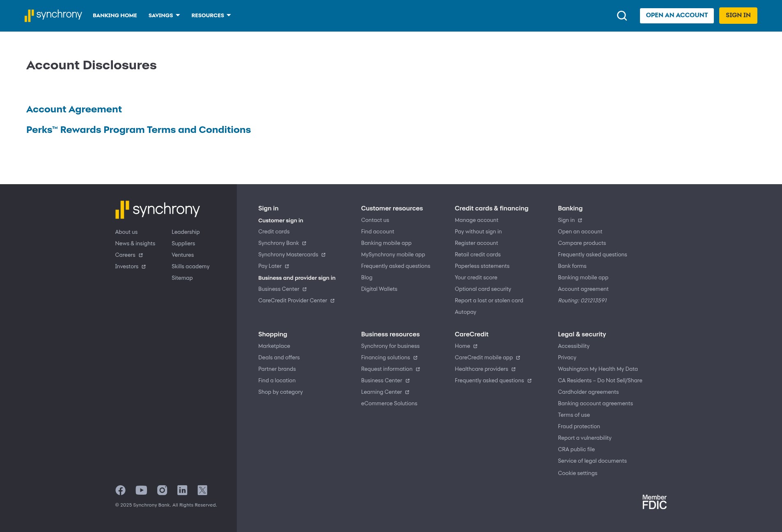Open Credit cards sign in link

point(274,232)
